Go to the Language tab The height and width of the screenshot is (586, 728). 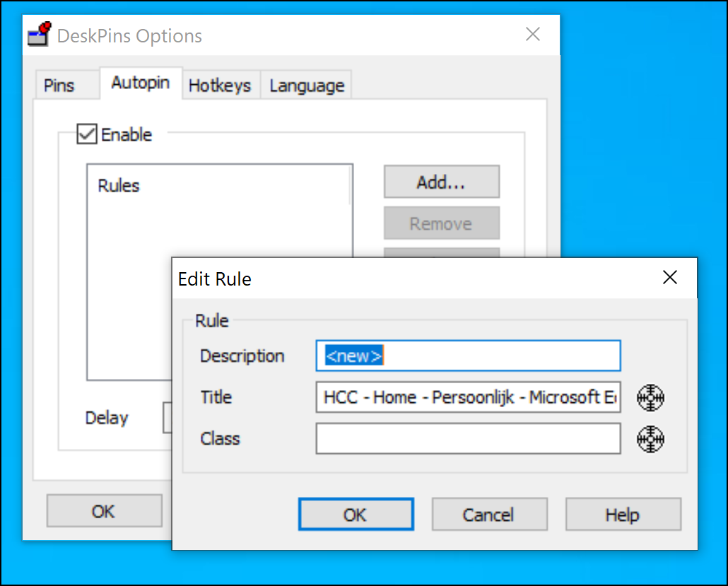tap(307, 86)
